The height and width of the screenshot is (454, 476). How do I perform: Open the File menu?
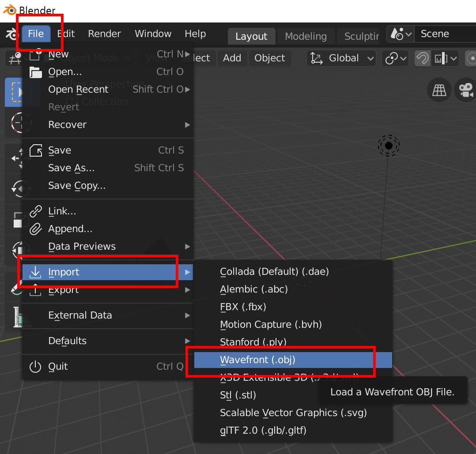36,34
